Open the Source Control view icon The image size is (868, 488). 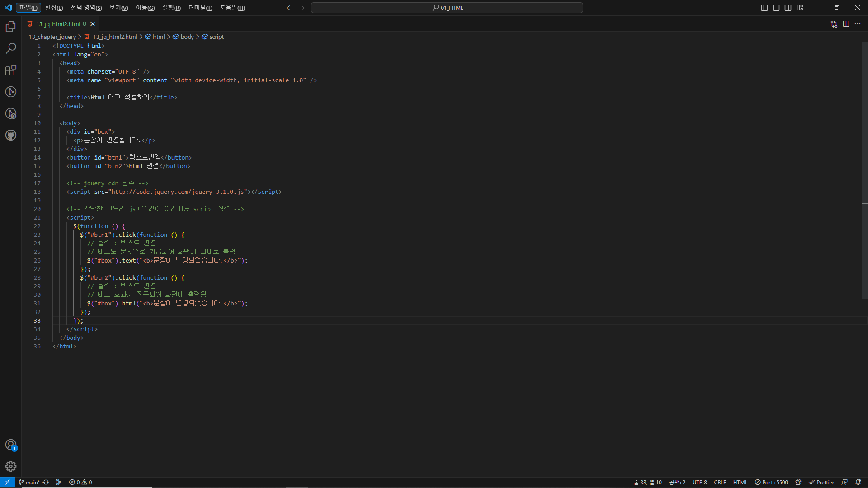(11, 92)
